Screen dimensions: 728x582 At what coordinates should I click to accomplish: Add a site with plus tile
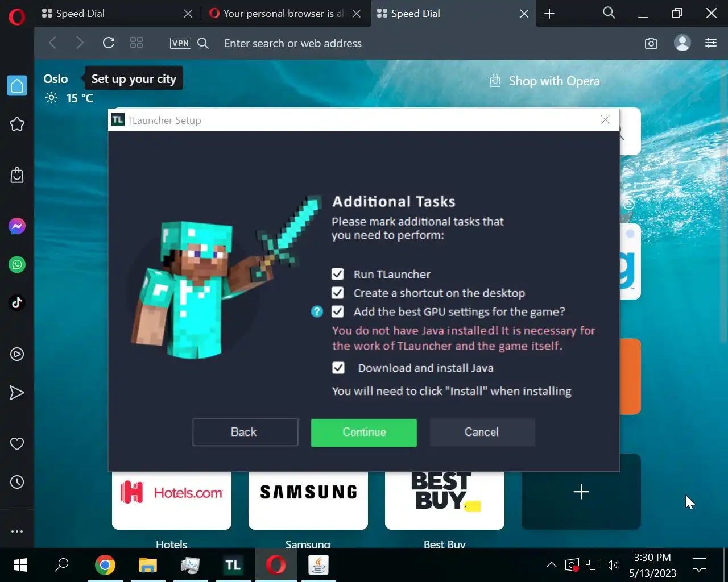[x=581, y=492]
